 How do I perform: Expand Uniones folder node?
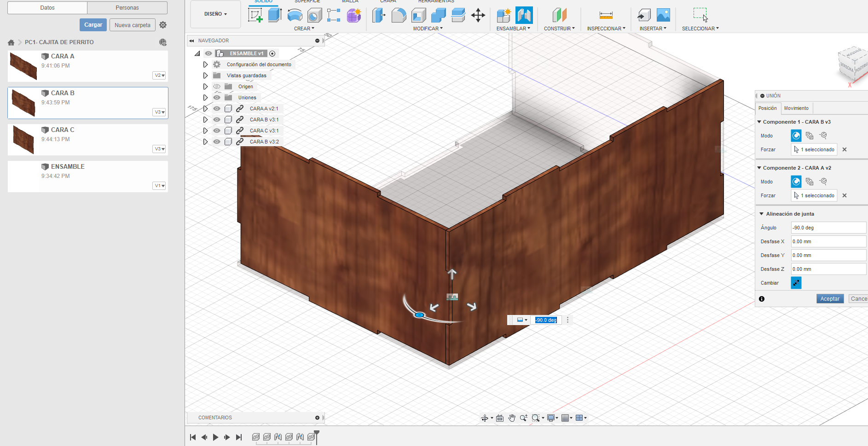(x=205, y=97)
